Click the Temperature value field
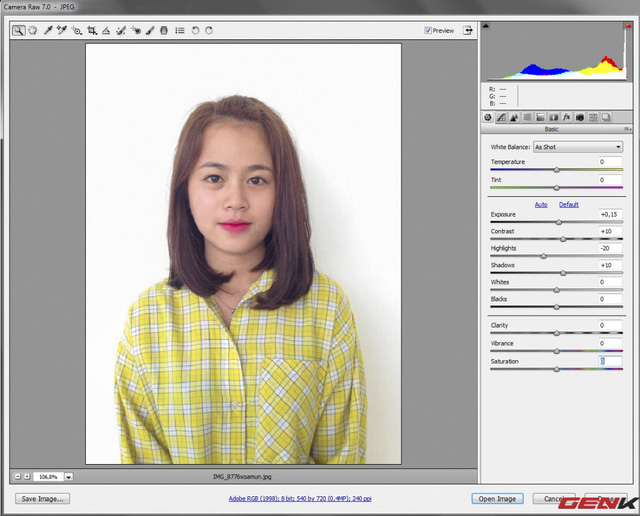Image resolution: width=640 pixels, height=516 pixels. point(610,162)
